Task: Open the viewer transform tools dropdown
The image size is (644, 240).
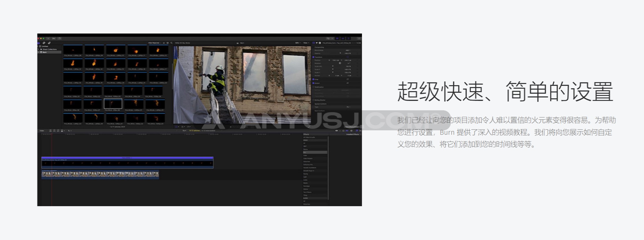Action: [177, 127]
